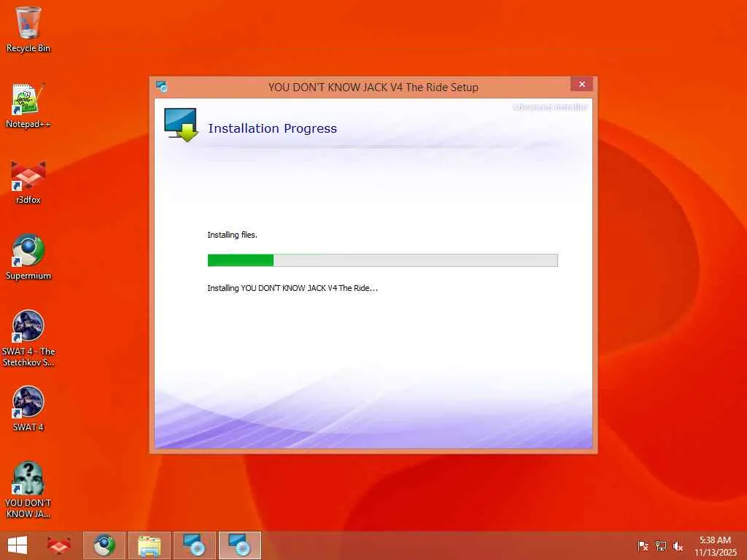Open File Explorer from the taskbar
Viewport: 747px width, 560px height.
(x=149, y=545)
